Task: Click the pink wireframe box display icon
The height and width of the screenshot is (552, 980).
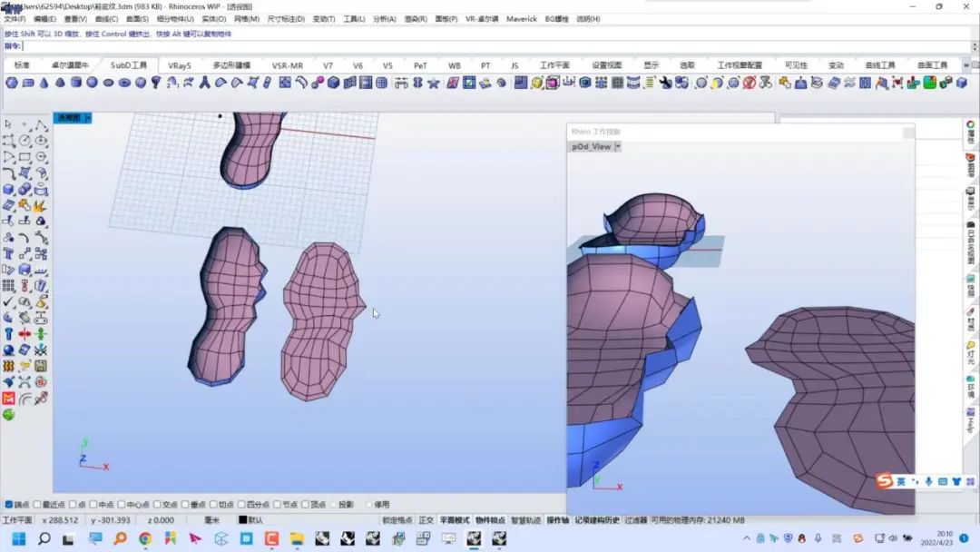Action: [x=553, y=83]
